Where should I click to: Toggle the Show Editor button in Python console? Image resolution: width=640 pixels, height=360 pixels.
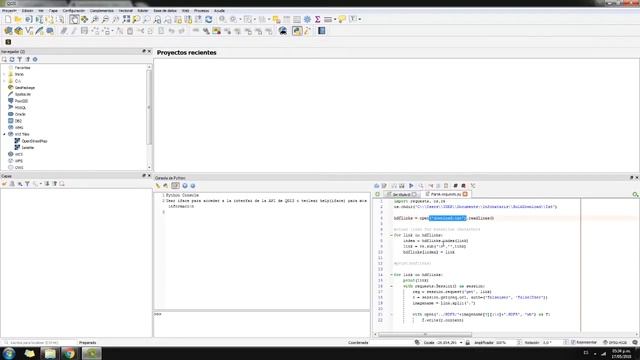pos(176,186)
